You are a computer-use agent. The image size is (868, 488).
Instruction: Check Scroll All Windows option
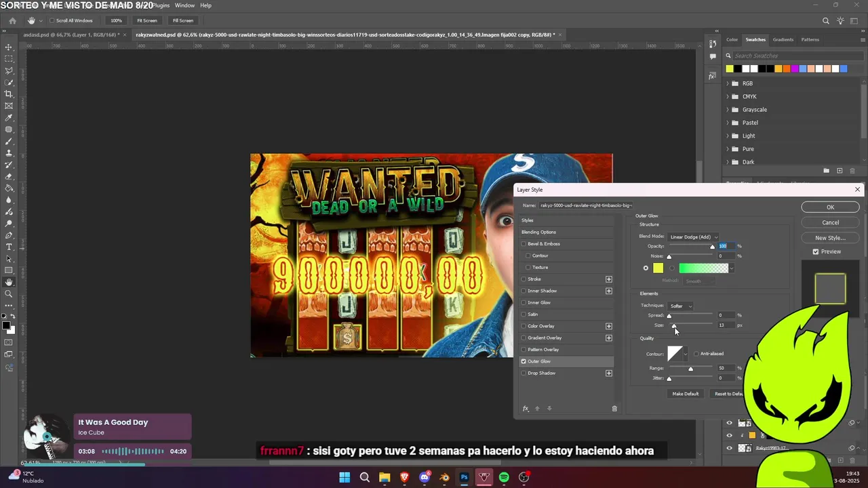(52, 20)
